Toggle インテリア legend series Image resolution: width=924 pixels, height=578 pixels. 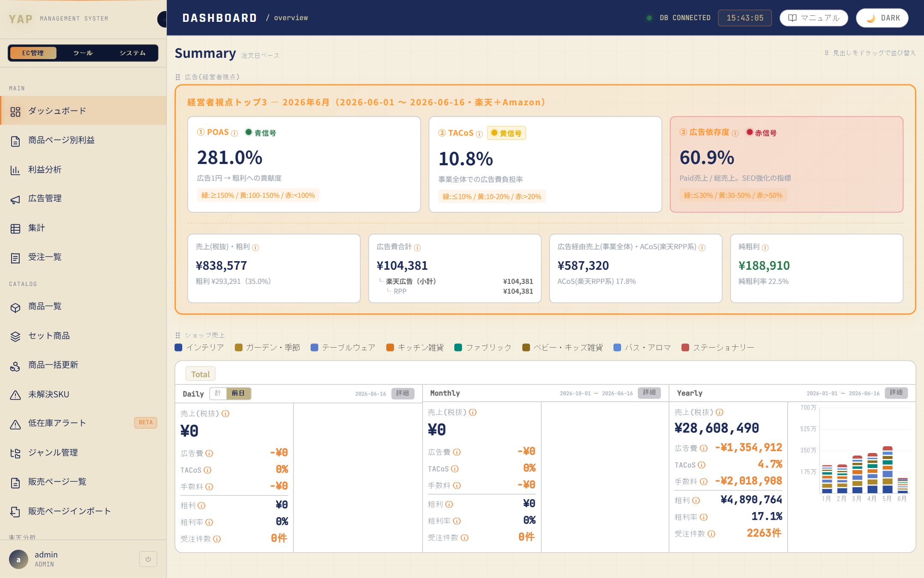coord(199,347)
